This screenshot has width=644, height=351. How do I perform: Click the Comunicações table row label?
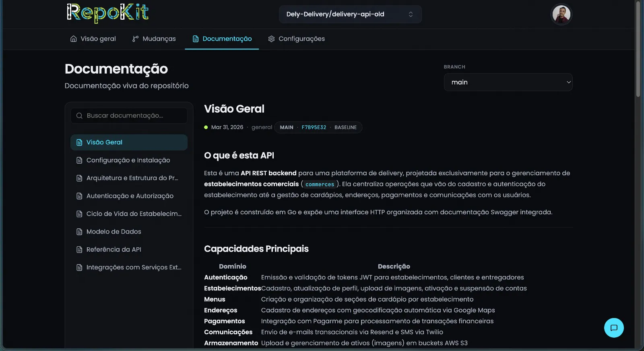coord(228,332)
